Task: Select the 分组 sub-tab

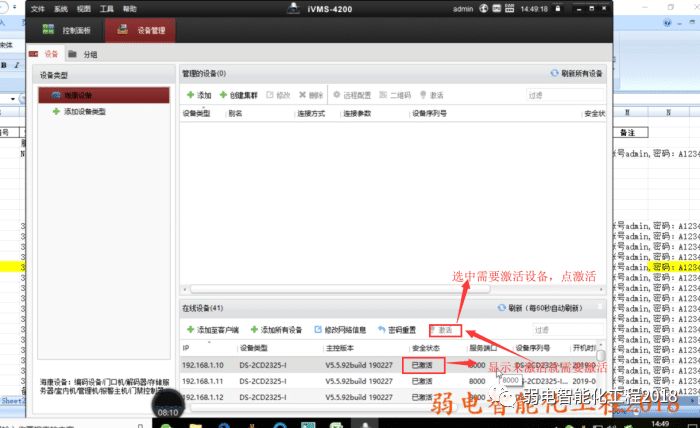Action: point(83,54)
